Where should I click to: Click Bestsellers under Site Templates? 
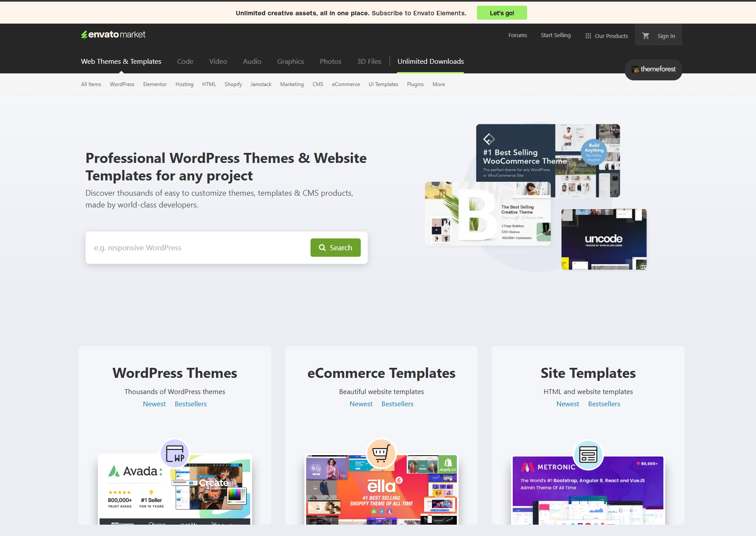coord(604,404)
